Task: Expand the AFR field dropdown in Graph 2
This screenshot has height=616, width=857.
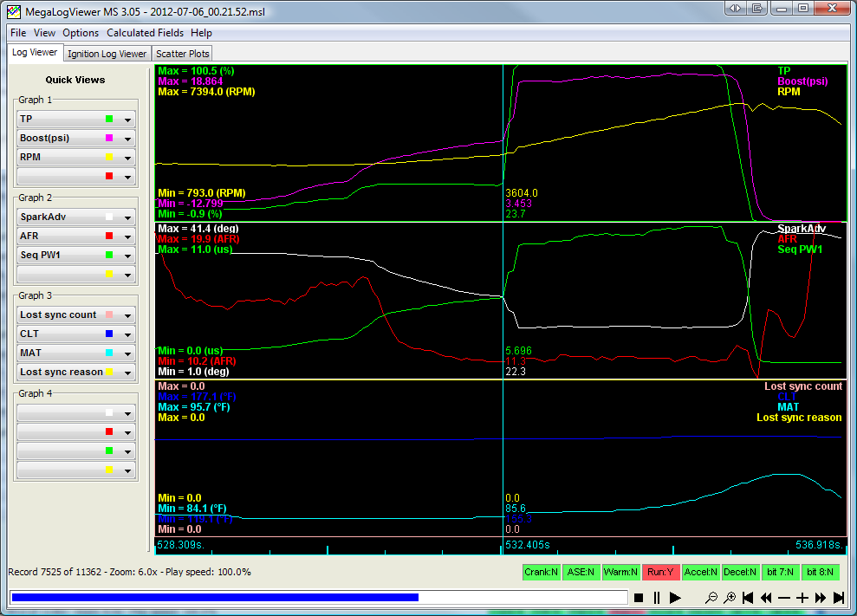Action: 128,237
